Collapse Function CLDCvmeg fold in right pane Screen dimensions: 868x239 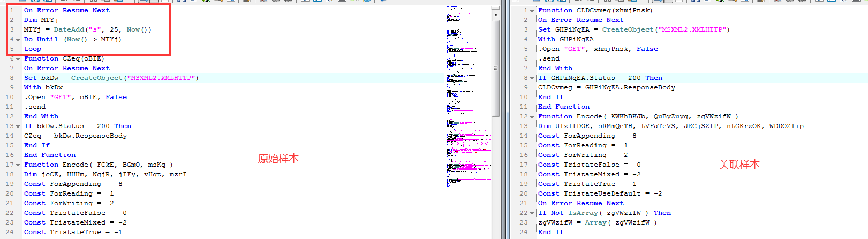coord(532,11)
